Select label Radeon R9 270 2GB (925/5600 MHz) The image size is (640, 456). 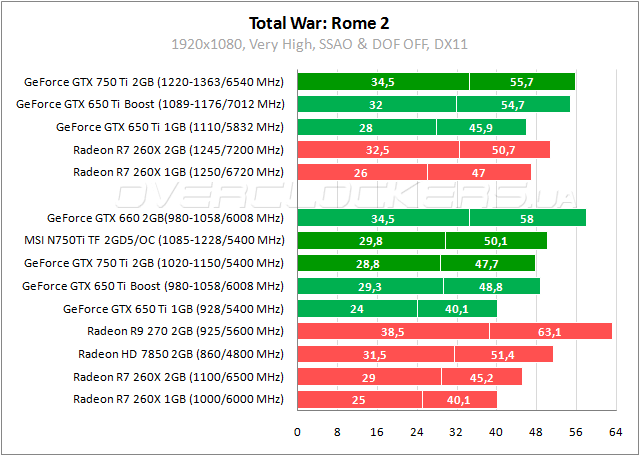(185, 331)
